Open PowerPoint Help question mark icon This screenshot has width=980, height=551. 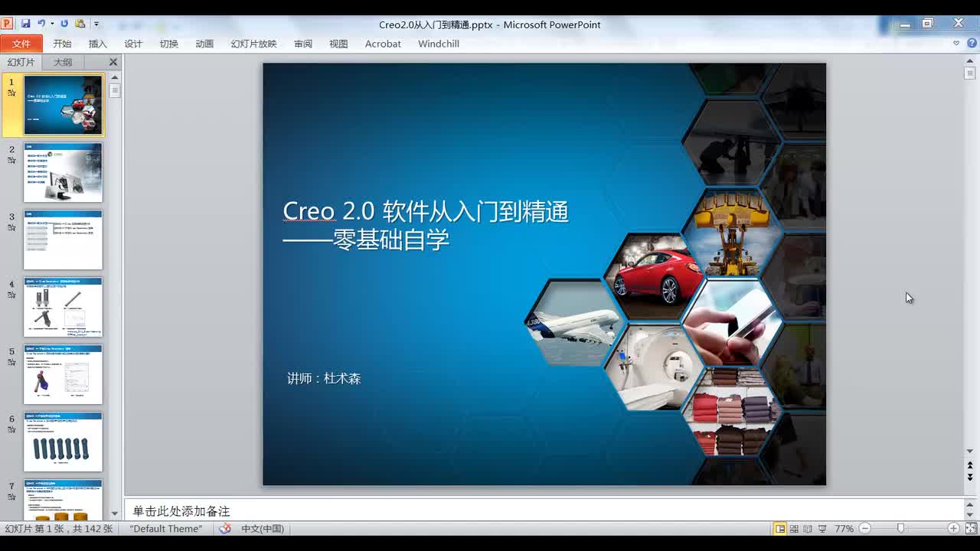pyautogui.click(x=972, y=44)
